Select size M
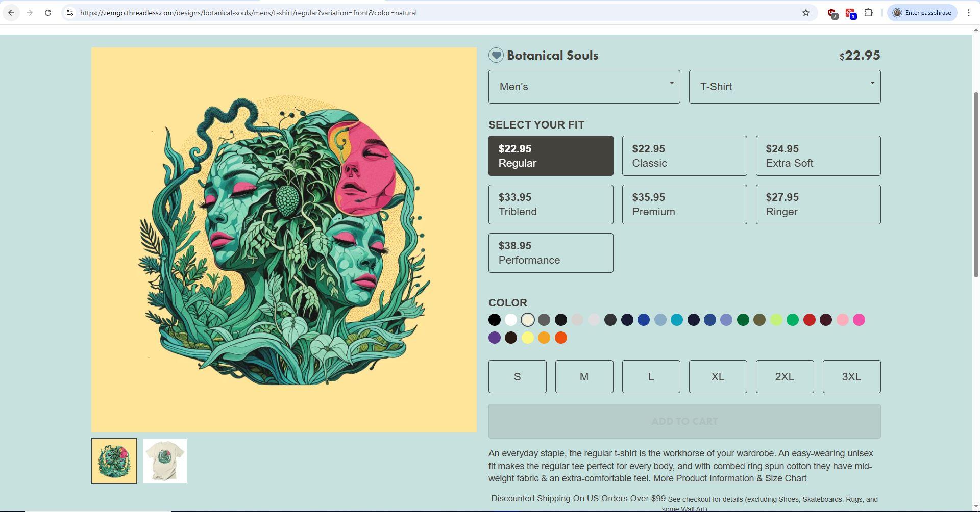The image size is (980, 512). [584, 376]
